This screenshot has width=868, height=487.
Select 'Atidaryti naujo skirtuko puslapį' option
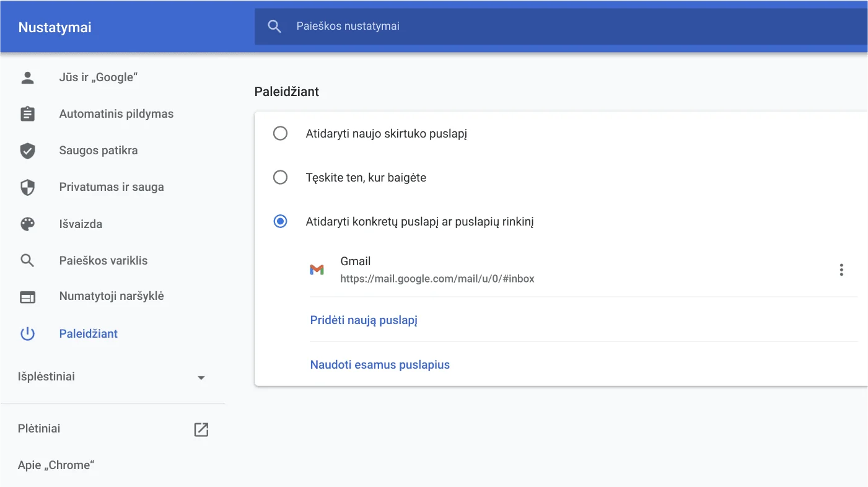coord(281,133)
